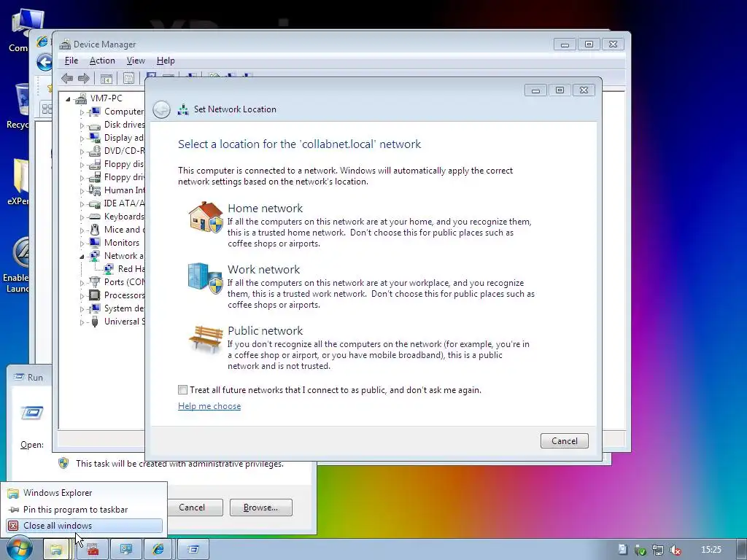
Task: Click the Help me choose link
Action: (209, 406)
